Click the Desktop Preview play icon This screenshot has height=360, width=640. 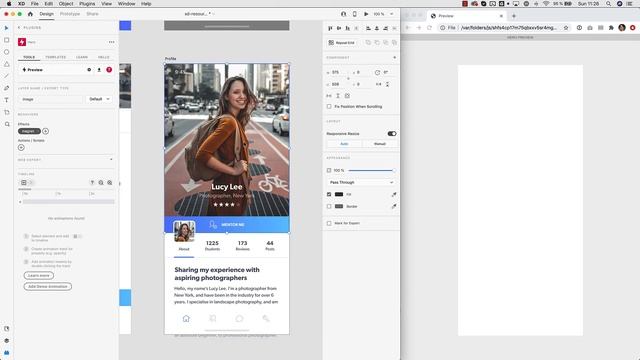[x=366, y=14]
